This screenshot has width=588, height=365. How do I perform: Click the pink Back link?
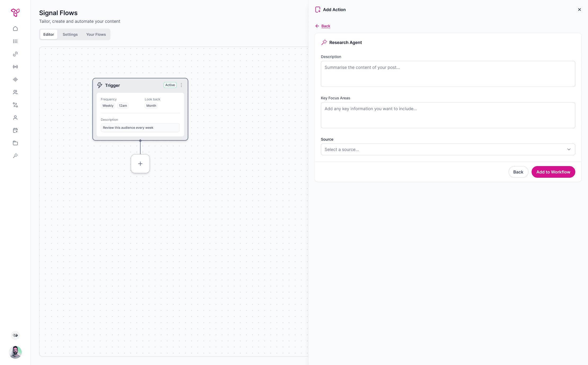point(326,26)
